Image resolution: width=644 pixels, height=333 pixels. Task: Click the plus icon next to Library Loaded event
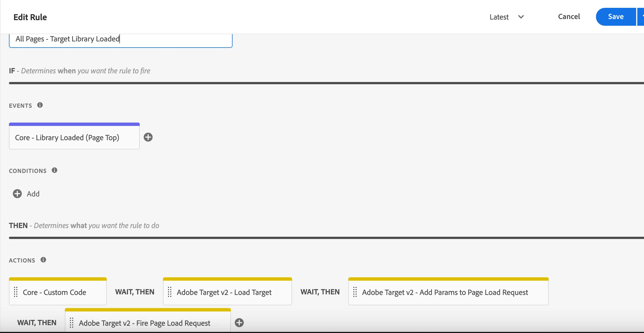tap(148, 137)
